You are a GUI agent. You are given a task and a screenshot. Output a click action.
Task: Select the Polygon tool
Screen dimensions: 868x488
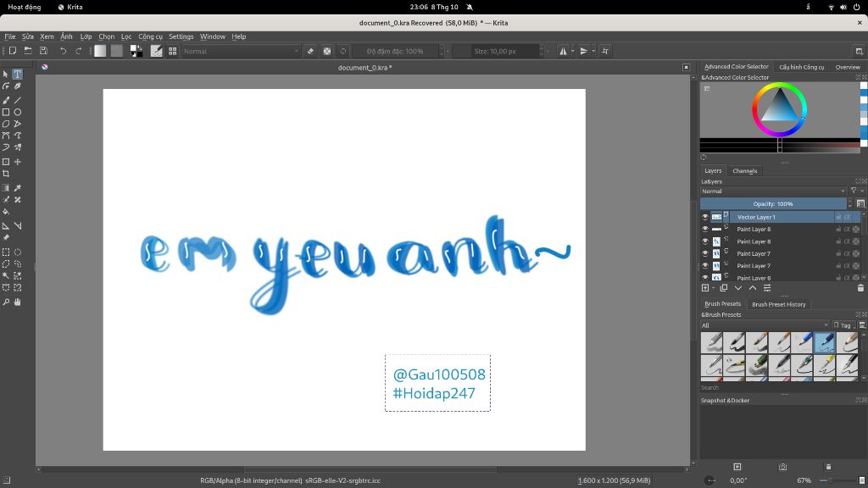click(x=6, y=124)
